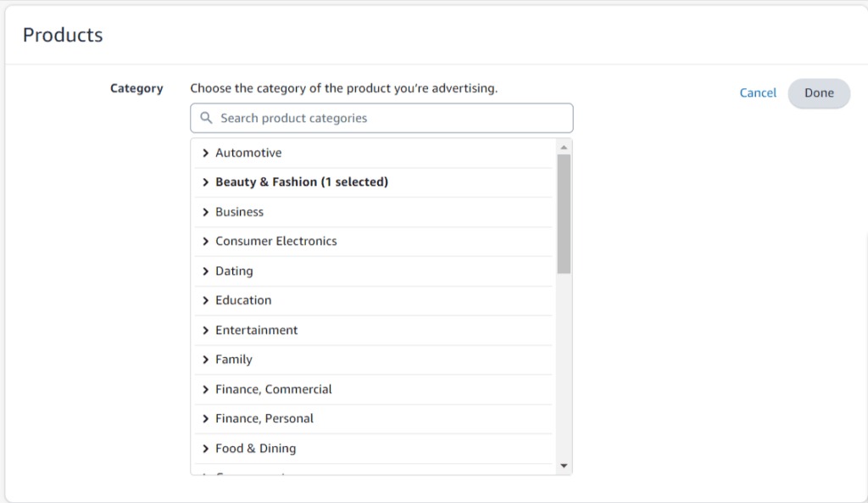868x503 pixels.
Task: Click the scrollbar down arrow
Action: pyautogui.click(x=565, y=466)
